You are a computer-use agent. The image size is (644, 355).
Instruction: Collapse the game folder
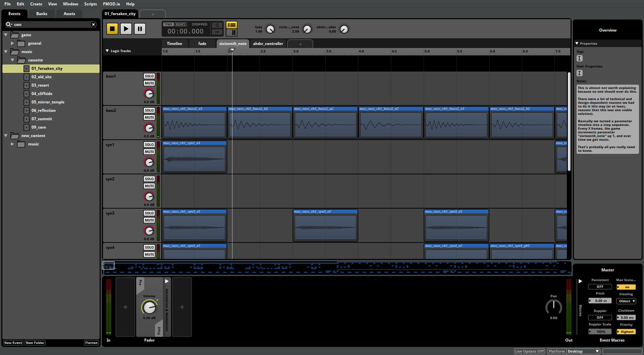coord(6,35)
